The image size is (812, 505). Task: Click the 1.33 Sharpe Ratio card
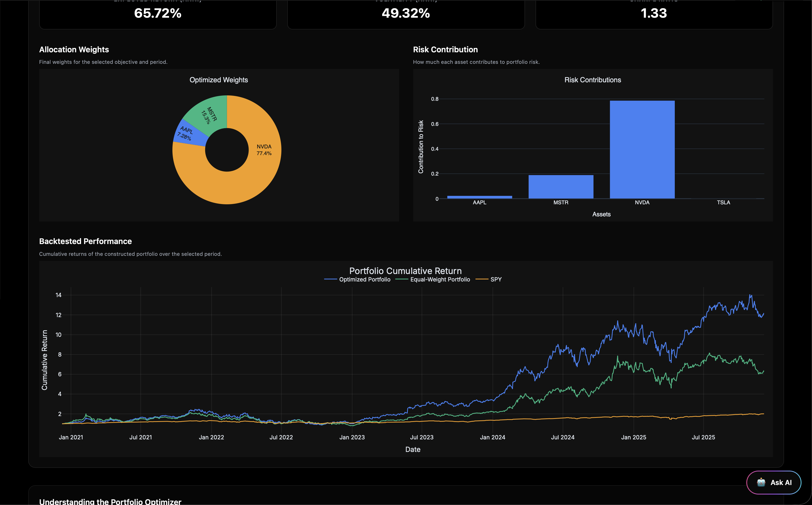tap(653, 14)
